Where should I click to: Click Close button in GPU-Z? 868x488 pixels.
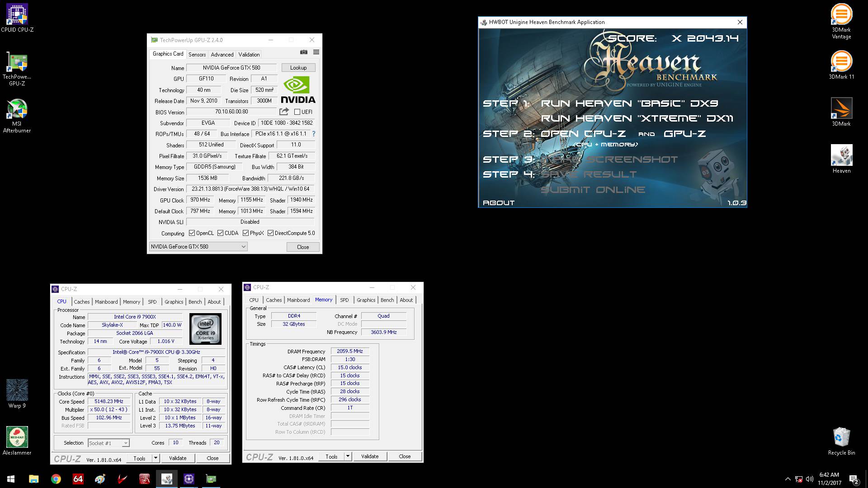pos(303,247)
